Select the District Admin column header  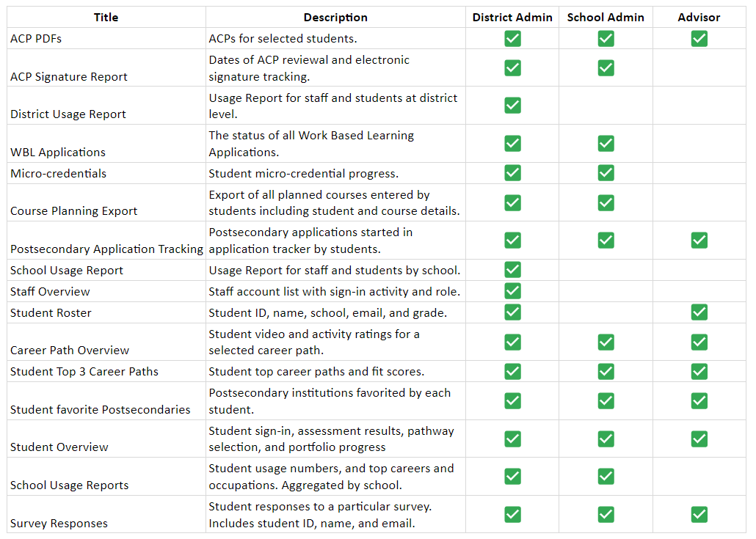(512, 18)
